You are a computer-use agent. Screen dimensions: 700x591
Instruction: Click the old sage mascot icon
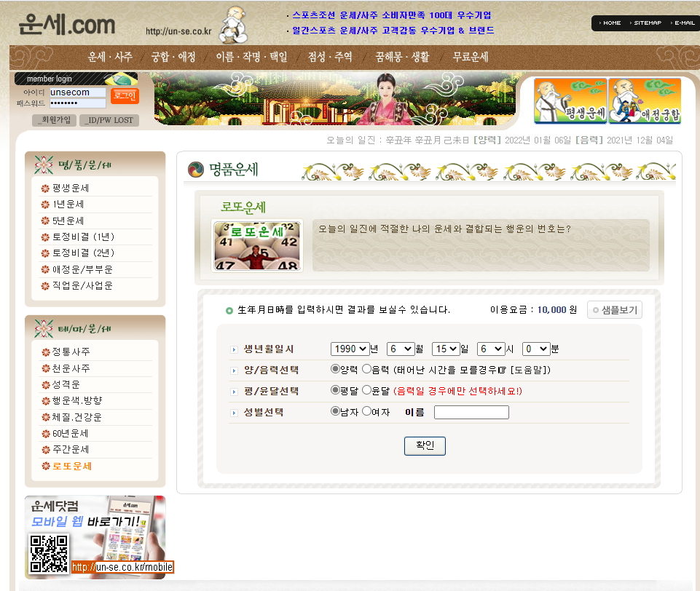pyautogui.click(x=234, y=24)
